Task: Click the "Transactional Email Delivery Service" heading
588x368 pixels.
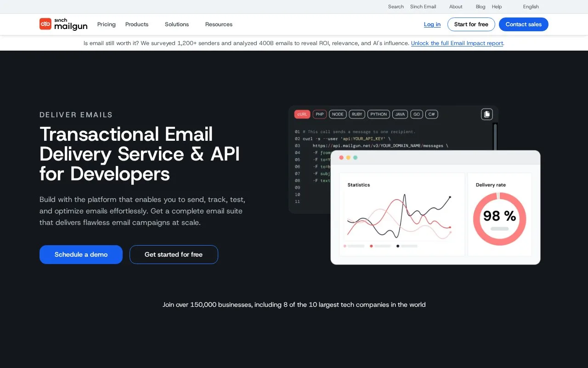Action: [x=140, y=154]
